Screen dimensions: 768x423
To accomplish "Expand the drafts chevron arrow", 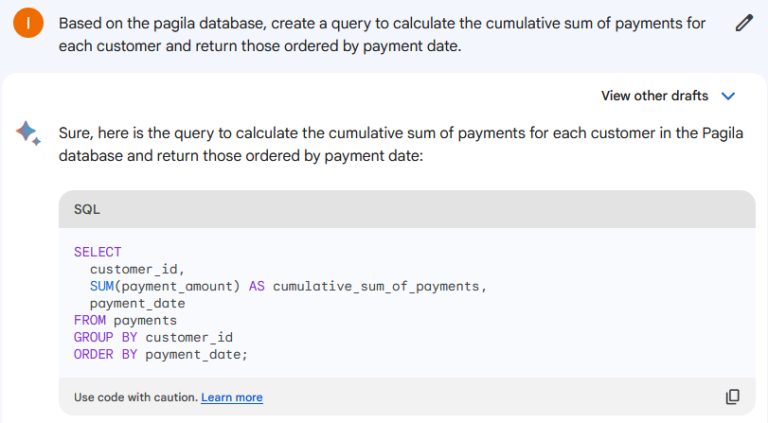I will pyautogui.click(x=728, y=96).
